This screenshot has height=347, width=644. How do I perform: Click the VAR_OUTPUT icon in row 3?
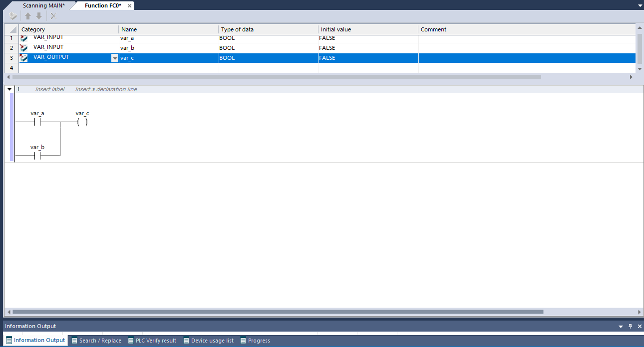point(24,58)
